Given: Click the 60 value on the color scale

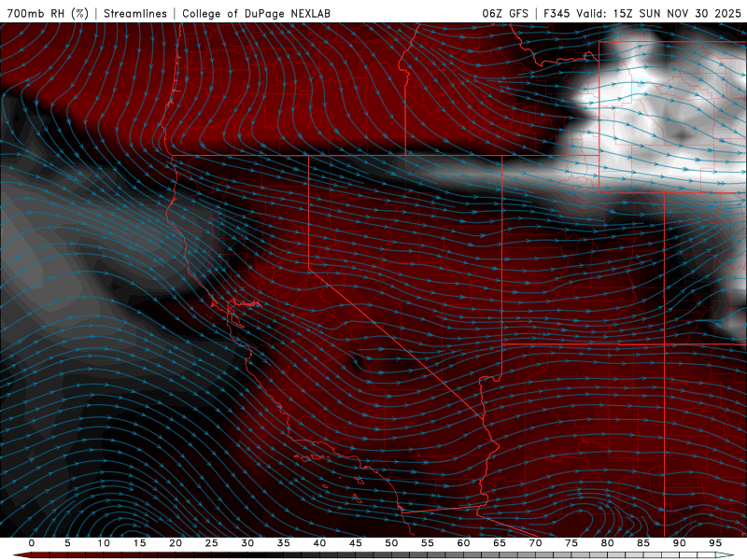Looking at the screenshot, I should pos(463,543).
